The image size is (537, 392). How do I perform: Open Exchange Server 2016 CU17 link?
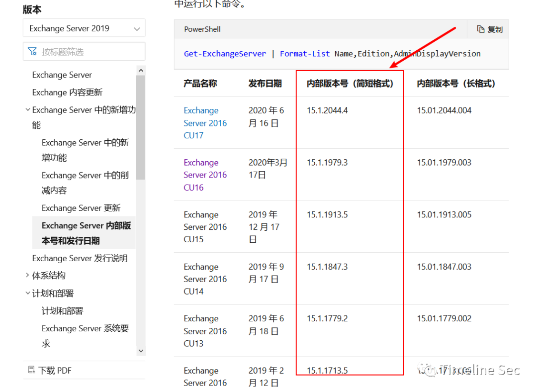(x=205, y=123)
